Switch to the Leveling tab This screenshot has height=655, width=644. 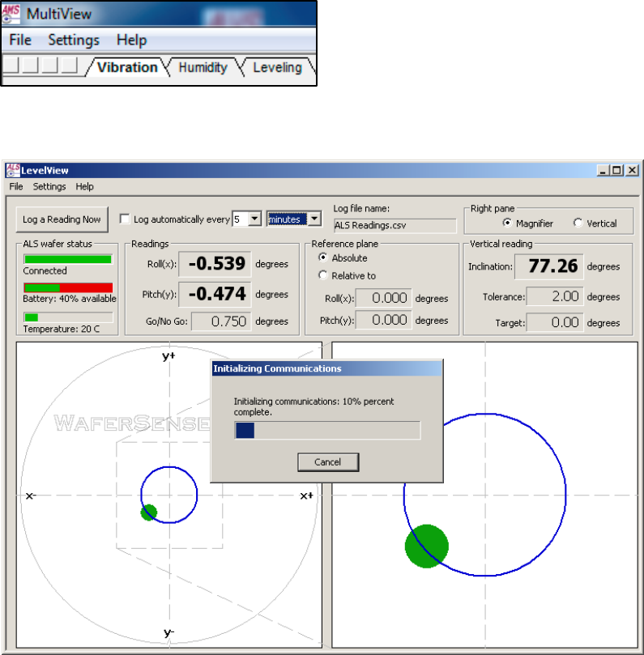point(278,67)
